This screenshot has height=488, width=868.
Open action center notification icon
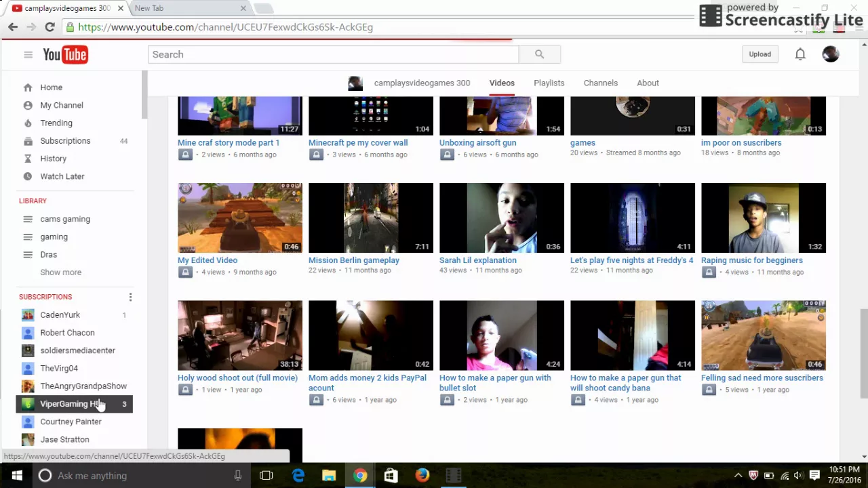[x=815, y=476]
